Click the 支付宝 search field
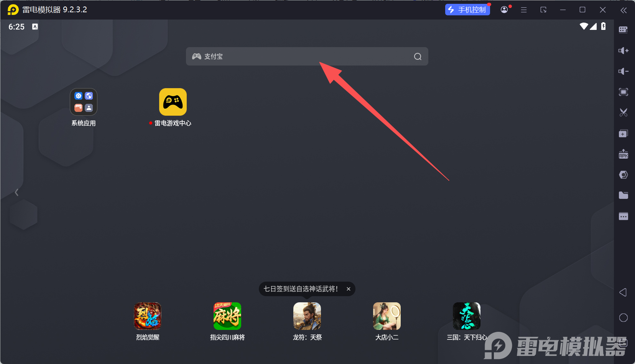Screen dimensions: 635x364 307,56
